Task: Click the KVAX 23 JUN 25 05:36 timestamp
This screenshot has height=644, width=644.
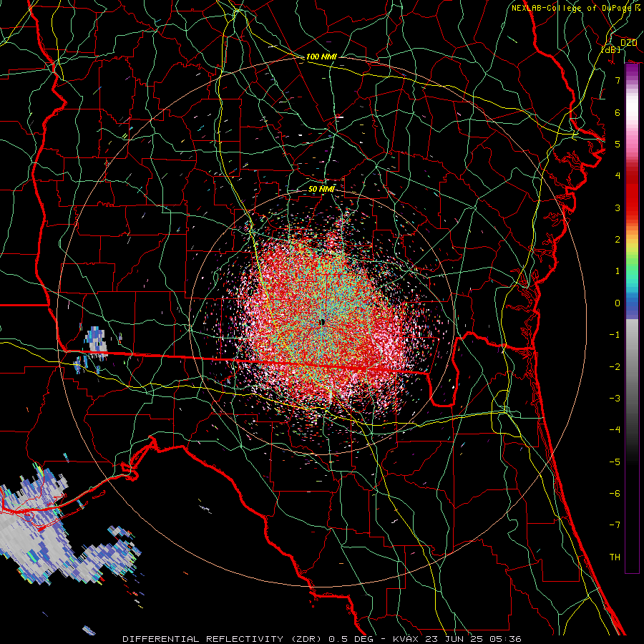Action: [x=457, y=639]
